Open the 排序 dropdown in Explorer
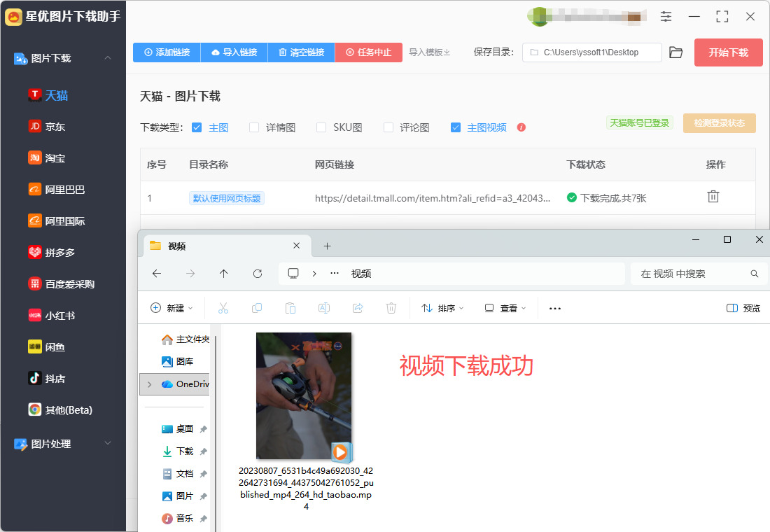This screenshot has width=770, height=532. [442, 308]
